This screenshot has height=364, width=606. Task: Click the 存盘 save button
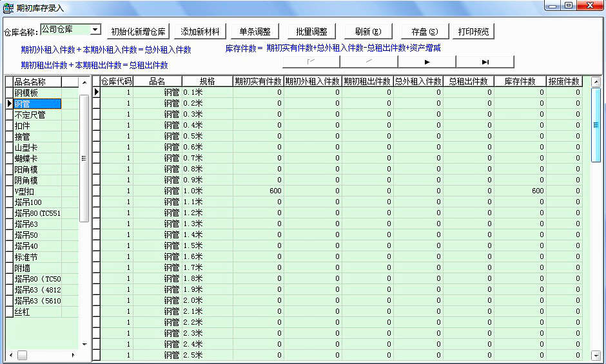click(425, 32)
